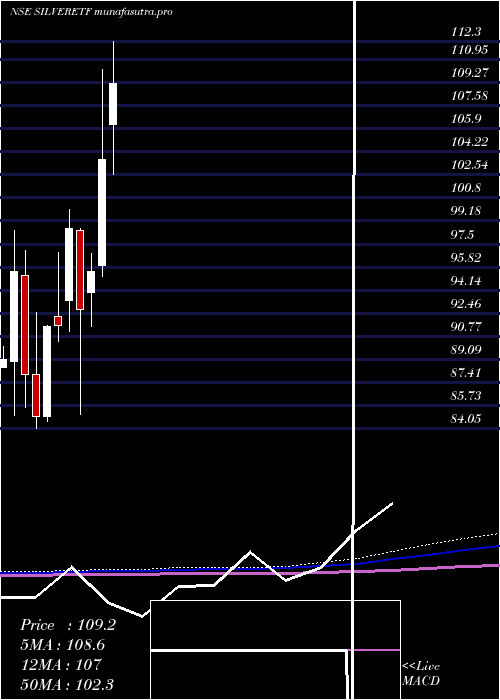This screenshot has height=700, width=500.
Task: Select the 105.9 price level label
Action: pyautogui.click(x=466, y=119)
